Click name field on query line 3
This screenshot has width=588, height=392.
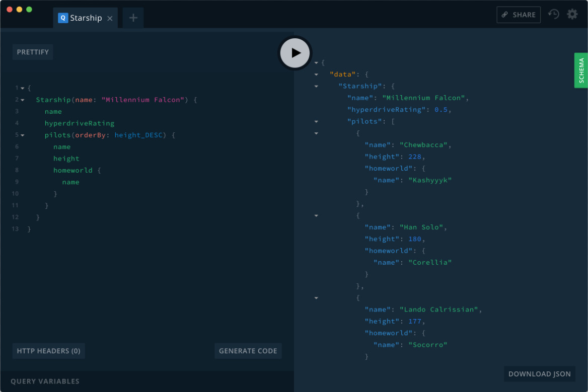tap(53, 111)
